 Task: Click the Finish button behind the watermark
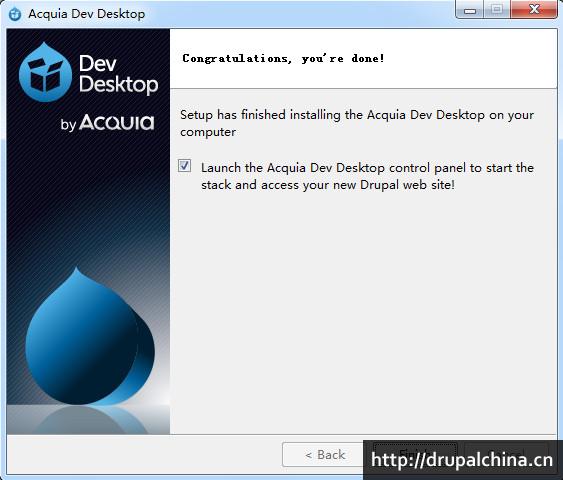point(415,454)
